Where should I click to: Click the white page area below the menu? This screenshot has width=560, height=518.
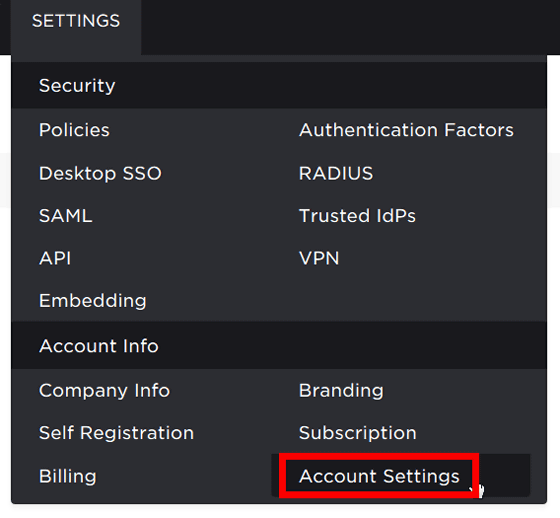(280, 512)
